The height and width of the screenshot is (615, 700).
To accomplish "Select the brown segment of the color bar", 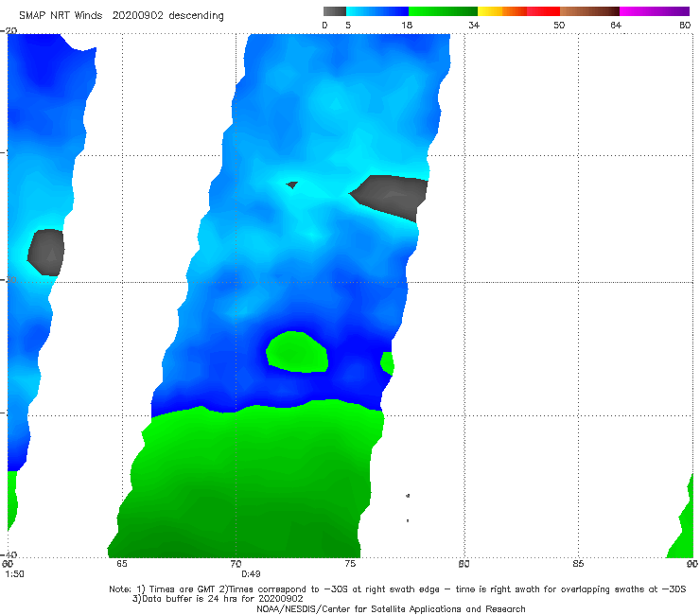I will click(589, 11).
